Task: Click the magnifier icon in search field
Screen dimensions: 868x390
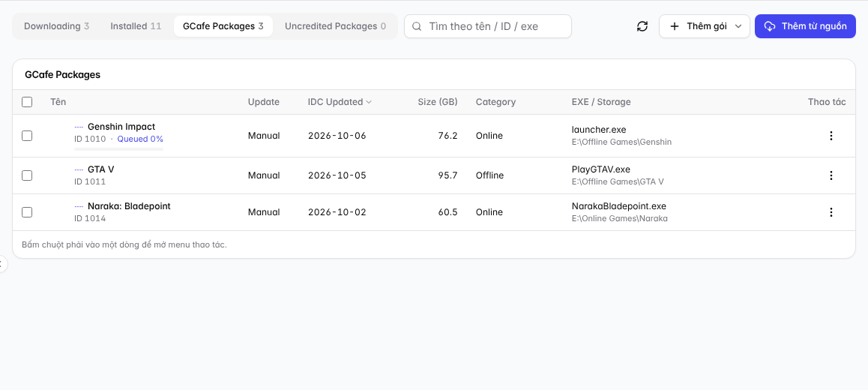Action: pos(418,26)
